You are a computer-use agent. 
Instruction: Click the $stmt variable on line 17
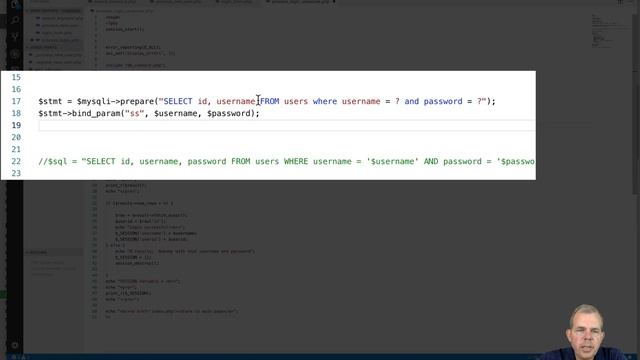pos(50,101)
